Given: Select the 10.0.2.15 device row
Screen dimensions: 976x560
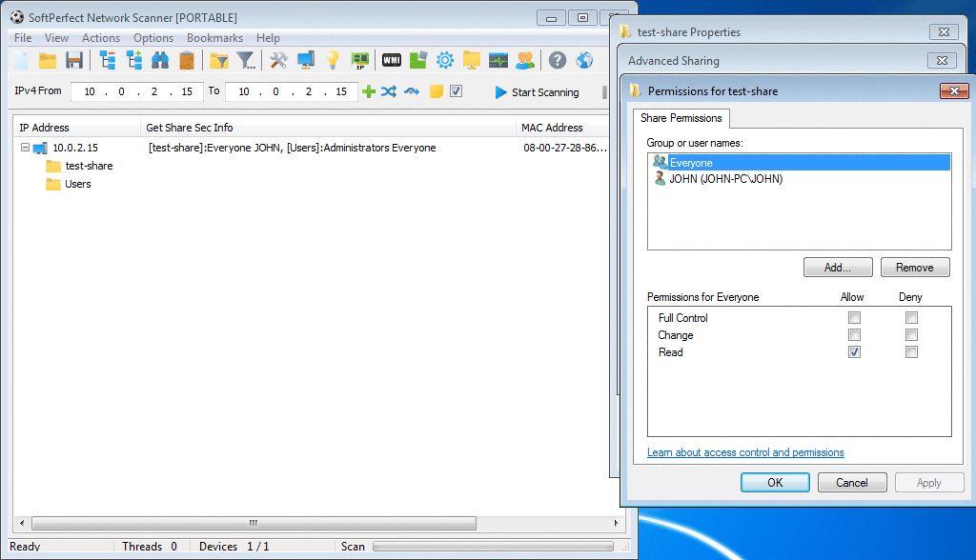Looking at the screenshot, I should coord(312,148).
